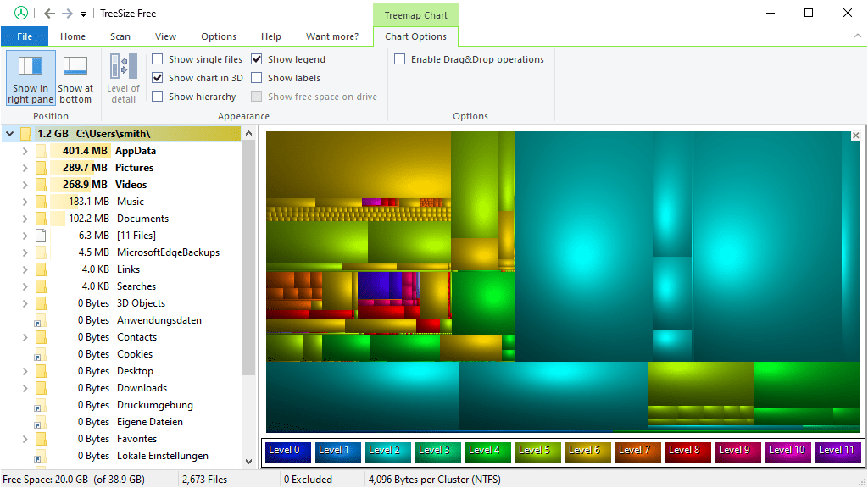Expand the Pictures folder node
The height and width of the screenshot is (488, 868).
pos(25,168)
